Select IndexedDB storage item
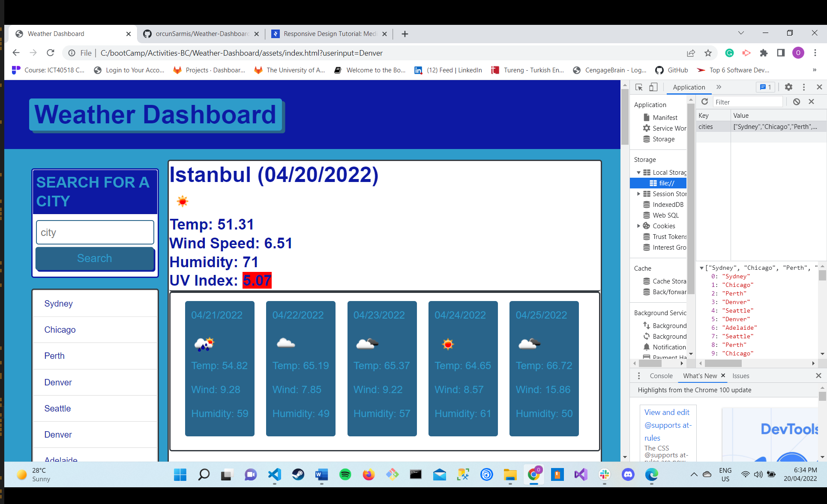Screen dimensions: 827x504 tap(668, 204)
